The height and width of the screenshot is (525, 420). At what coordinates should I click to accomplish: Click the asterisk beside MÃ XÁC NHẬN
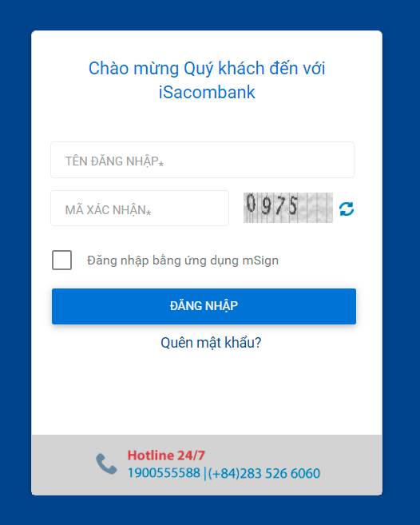(x=149, y=212)
